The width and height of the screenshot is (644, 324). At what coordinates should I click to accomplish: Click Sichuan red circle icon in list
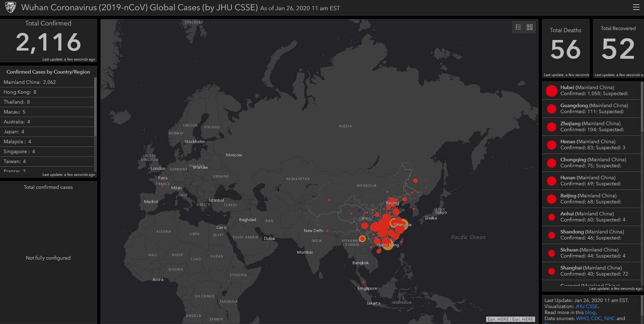click(552, 253)
